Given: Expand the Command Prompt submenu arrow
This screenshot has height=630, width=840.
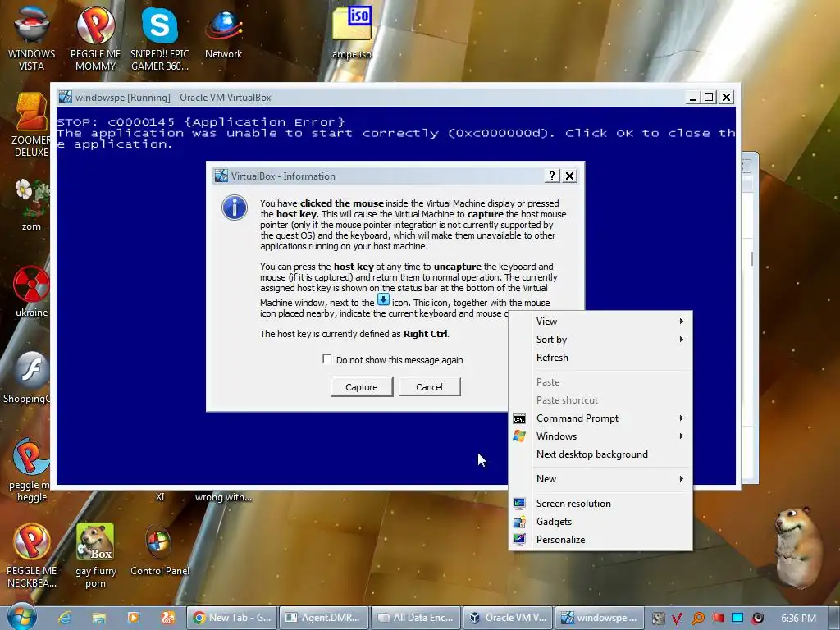Looking at the screenshot, I should pyautogui.click(x=682, y=418).
